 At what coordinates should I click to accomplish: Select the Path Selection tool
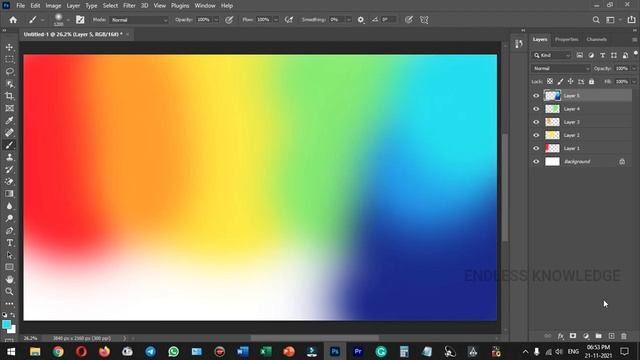(x=9, y=255)
